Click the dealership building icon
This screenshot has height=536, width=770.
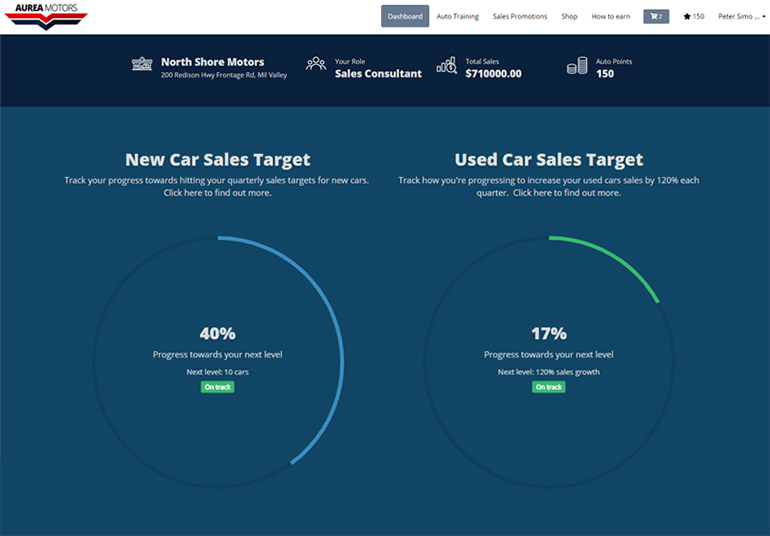(x=142, y=65)
